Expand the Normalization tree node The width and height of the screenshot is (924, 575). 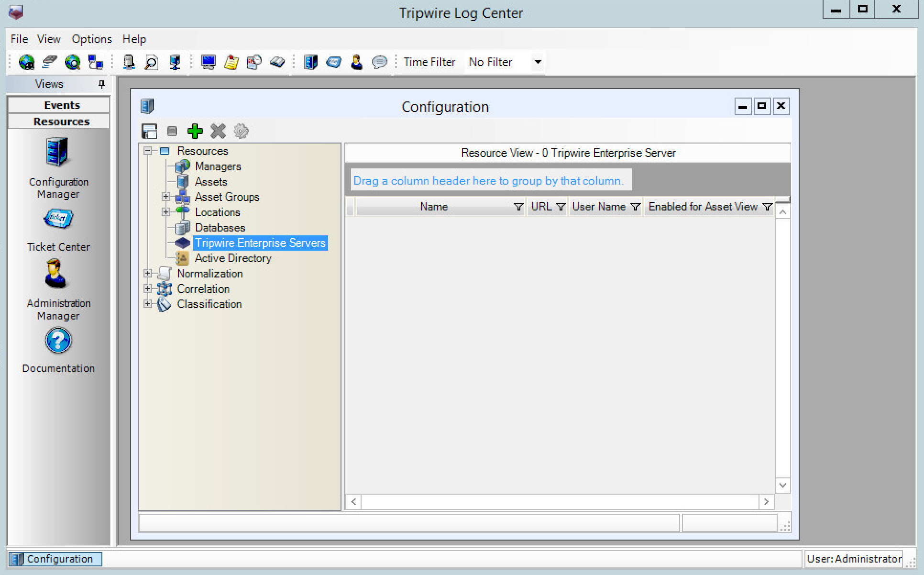tap(148, 273)
